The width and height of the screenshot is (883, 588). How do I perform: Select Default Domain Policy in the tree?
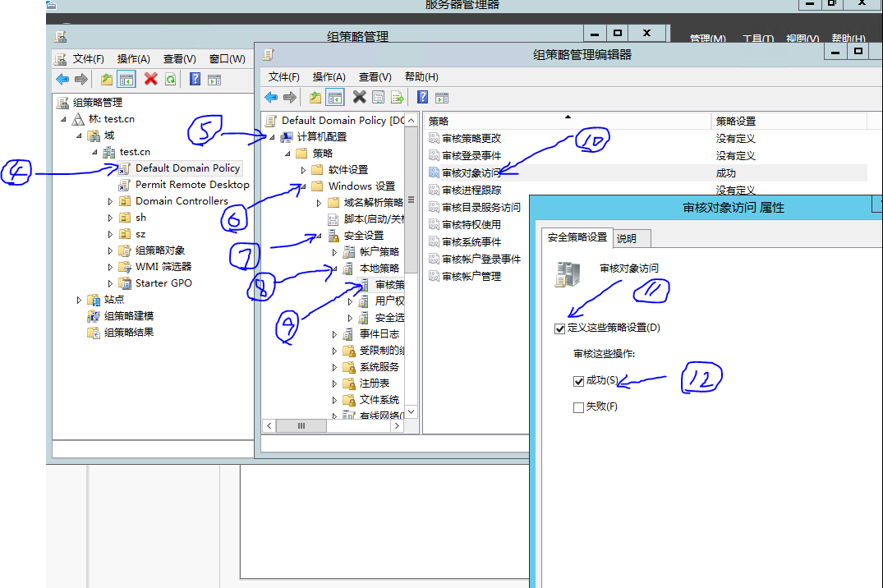click(x=187, y=168)
